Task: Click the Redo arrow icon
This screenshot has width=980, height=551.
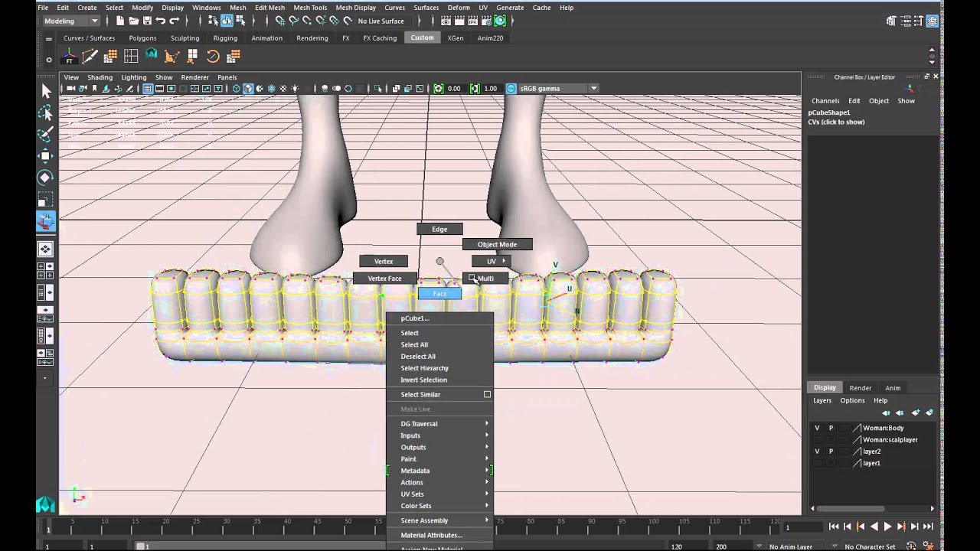Action: click(x=175, y=21)
